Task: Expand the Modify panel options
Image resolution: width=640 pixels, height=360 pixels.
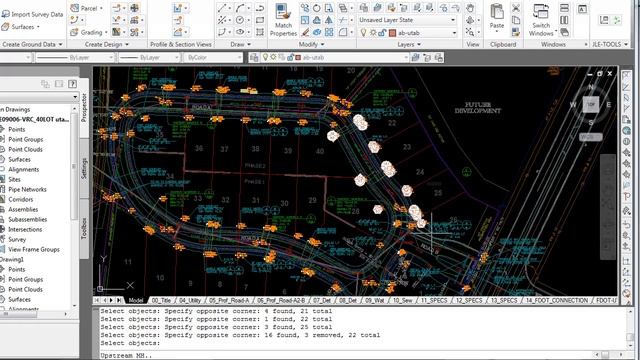Action: (311, 44)
